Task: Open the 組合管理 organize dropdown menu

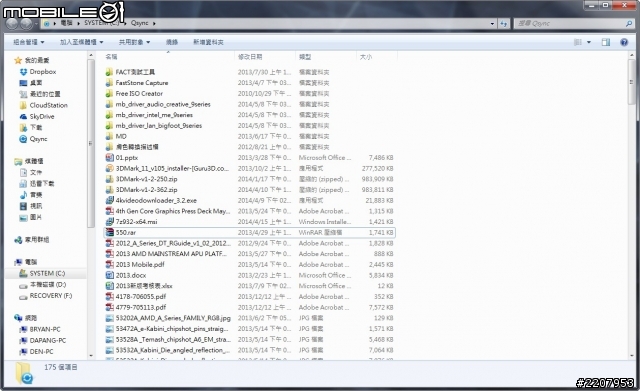Action: [29, 42]
